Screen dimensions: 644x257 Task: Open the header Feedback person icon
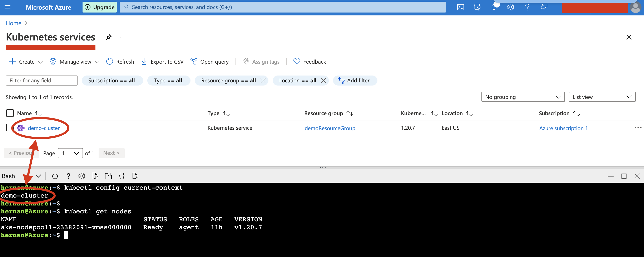[544, 7]
